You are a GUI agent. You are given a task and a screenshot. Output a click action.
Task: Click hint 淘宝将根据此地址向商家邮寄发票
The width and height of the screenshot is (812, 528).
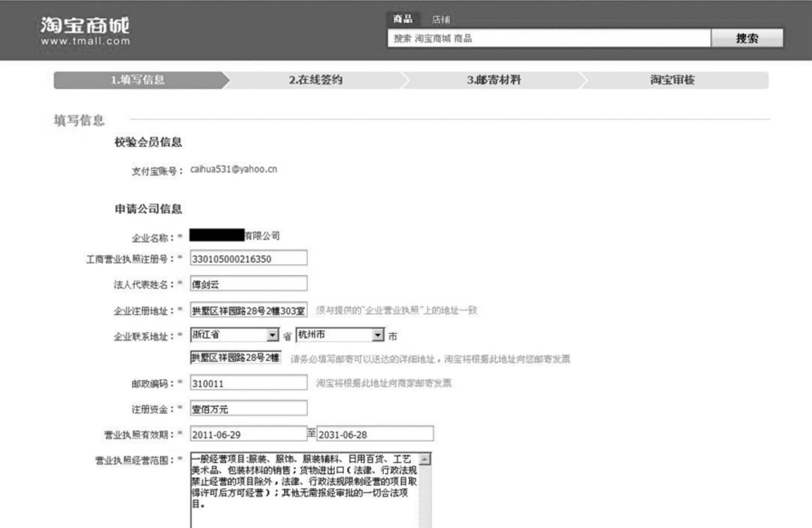pyautogui.click(x=384, y=383)
